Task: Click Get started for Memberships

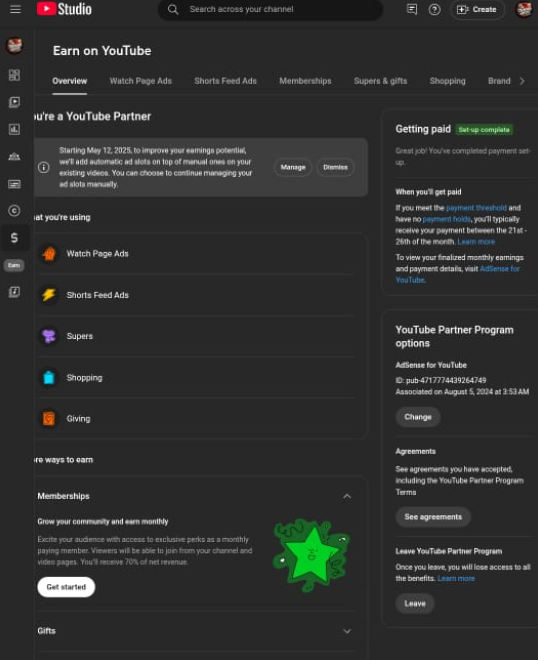Action: click(x=66, y=587)
